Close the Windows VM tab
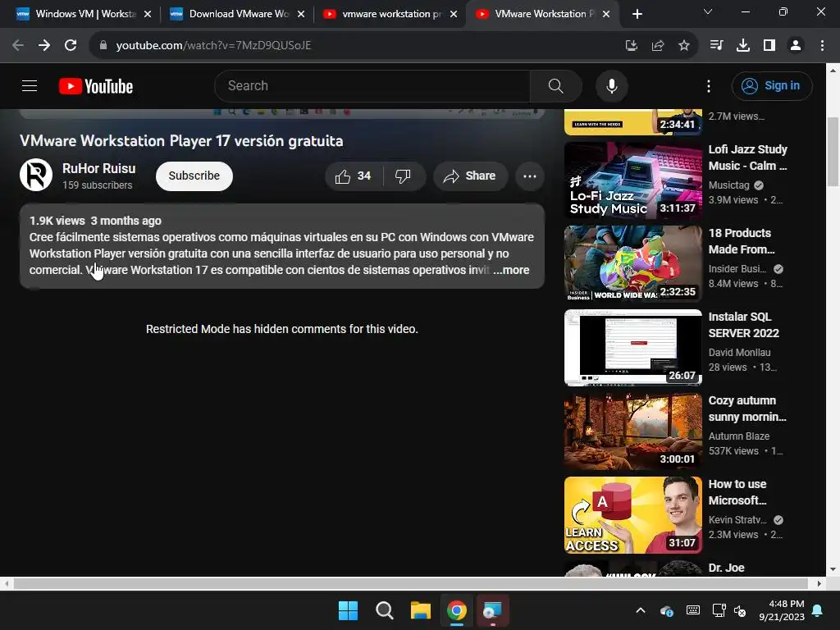Screen dimensions: 840x630 (148, 14)
